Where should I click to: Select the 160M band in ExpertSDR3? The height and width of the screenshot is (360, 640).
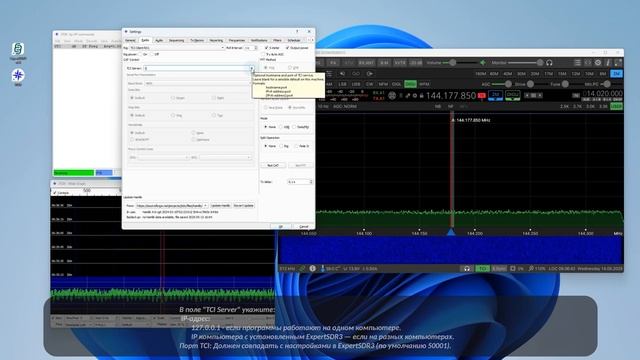click(480, 74)
